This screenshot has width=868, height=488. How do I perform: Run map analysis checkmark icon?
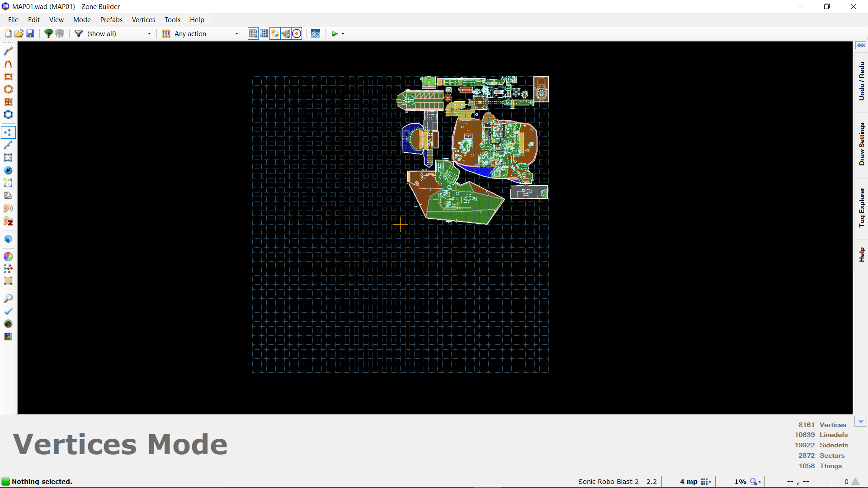[8, 311]
